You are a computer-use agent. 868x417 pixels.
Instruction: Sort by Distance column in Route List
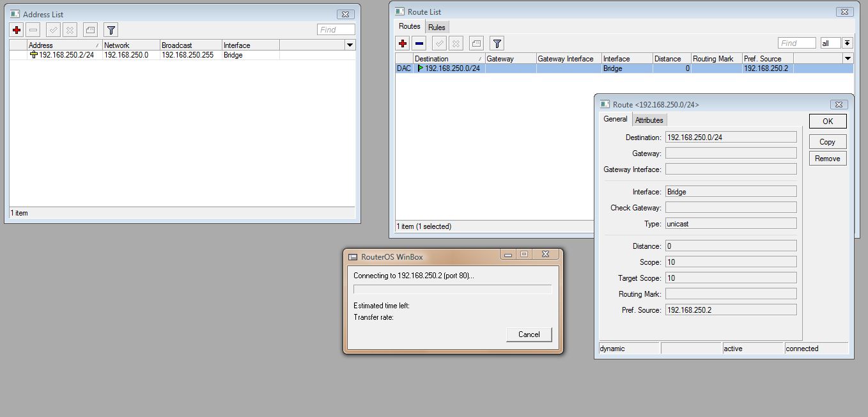point(672,59)
